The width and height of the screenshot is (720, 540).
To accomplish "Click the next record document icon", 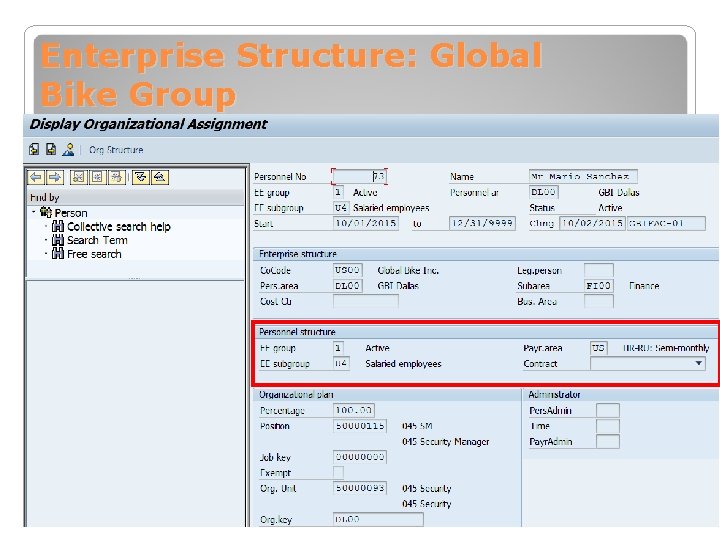I will pyautogui.click(x=51, y=149).
